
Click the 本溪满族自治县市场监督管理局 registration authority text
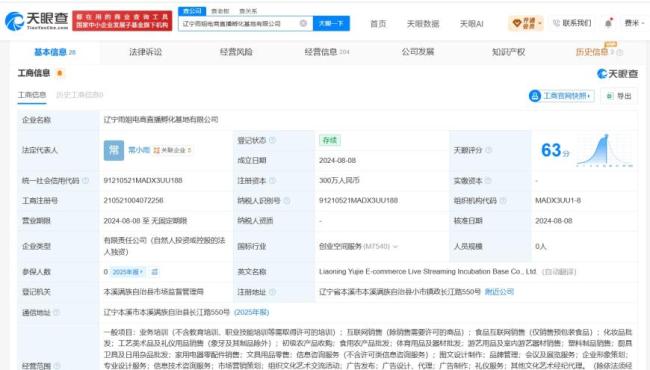(154, 292)
